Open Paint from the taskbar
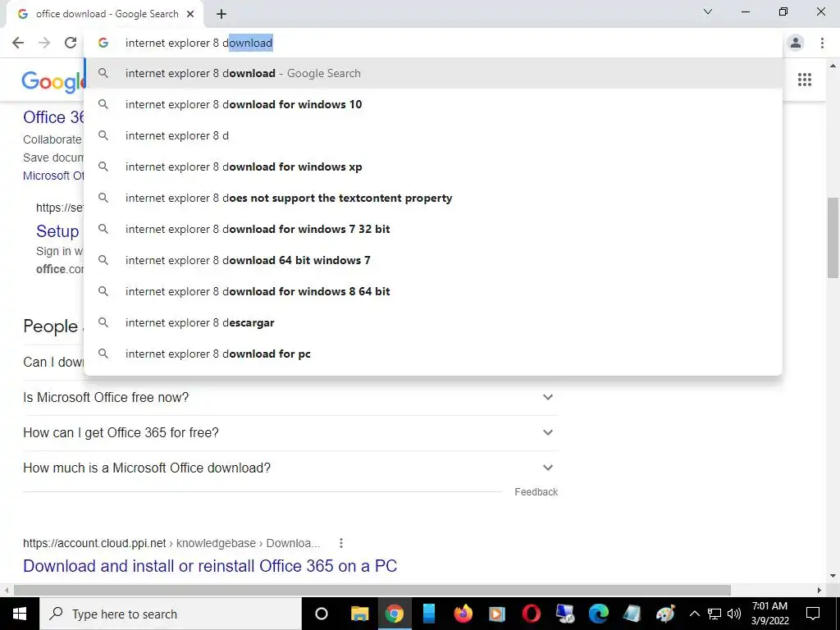840x630 pixels. (x=665, y=614)
